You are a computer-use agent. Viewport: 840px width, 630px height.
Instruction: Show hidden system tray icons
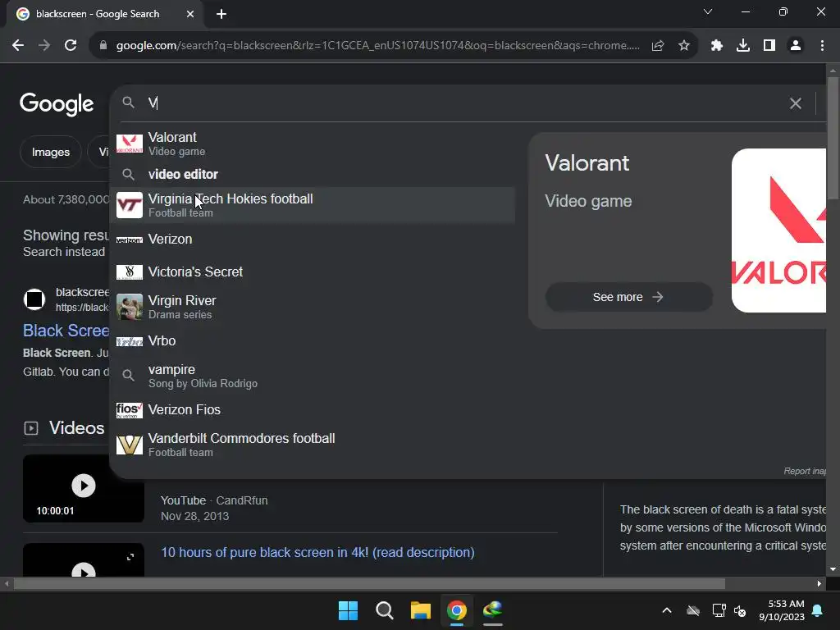(x=667, y=610)
